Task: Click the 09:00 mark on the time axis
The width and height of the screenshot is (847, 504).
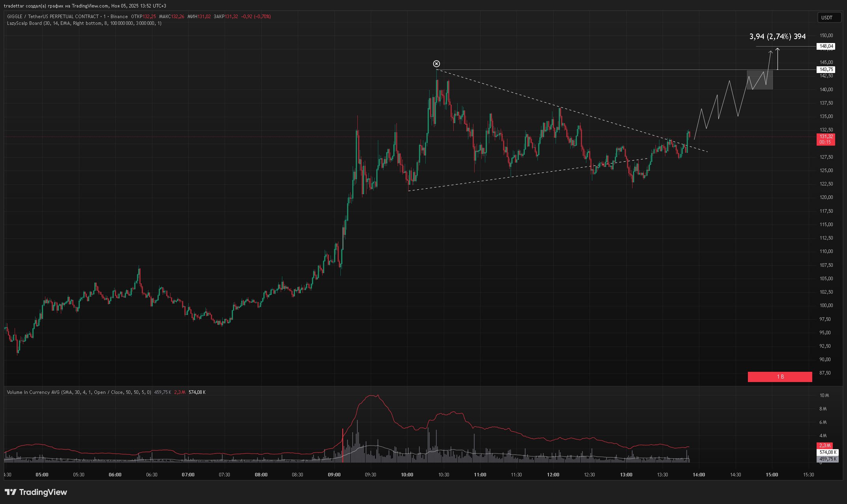Action: coord(334,475)
